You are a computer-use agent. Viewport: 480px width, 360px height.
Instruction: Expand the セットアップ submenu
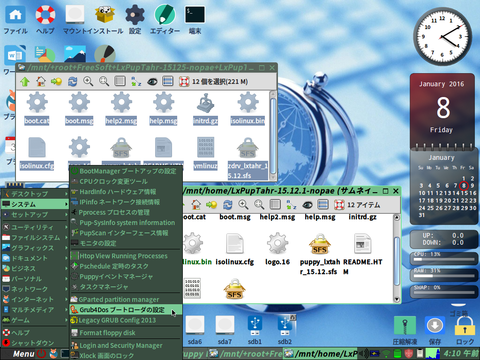tap(35, 214)
